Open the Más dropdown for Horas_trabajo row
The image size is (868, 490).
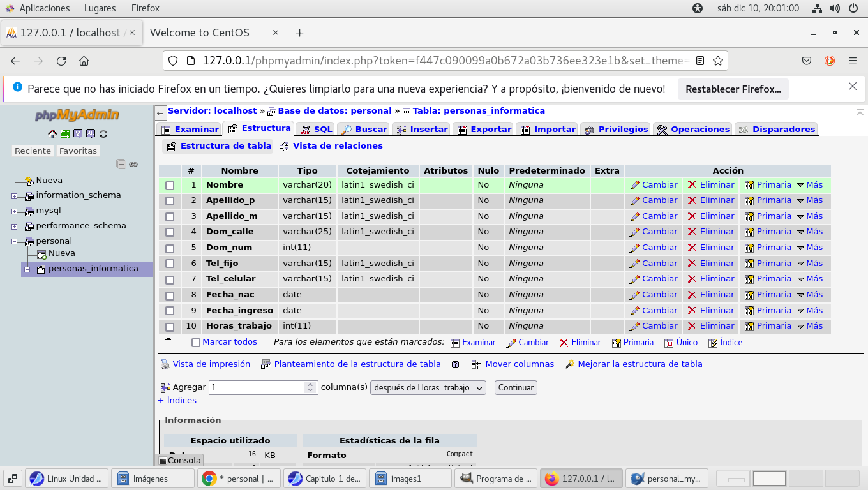click(809, 326)
